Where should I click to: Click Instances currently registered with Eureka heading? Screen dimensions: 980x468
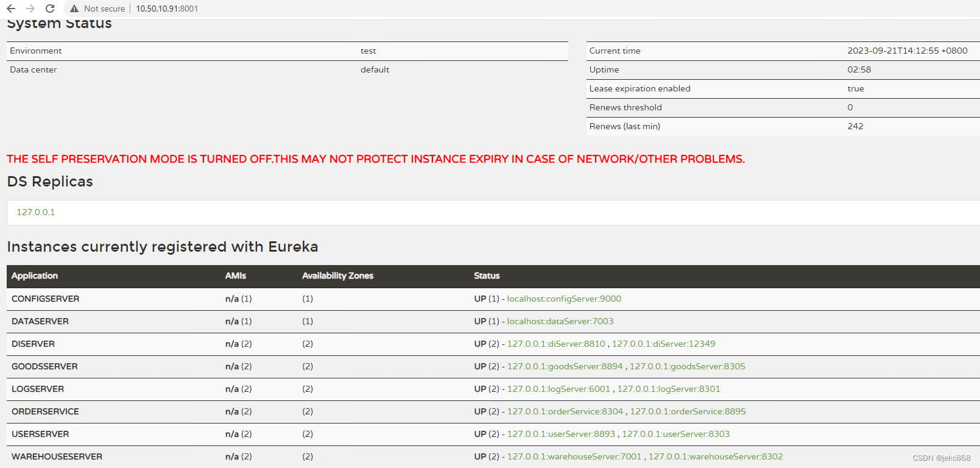163,247
